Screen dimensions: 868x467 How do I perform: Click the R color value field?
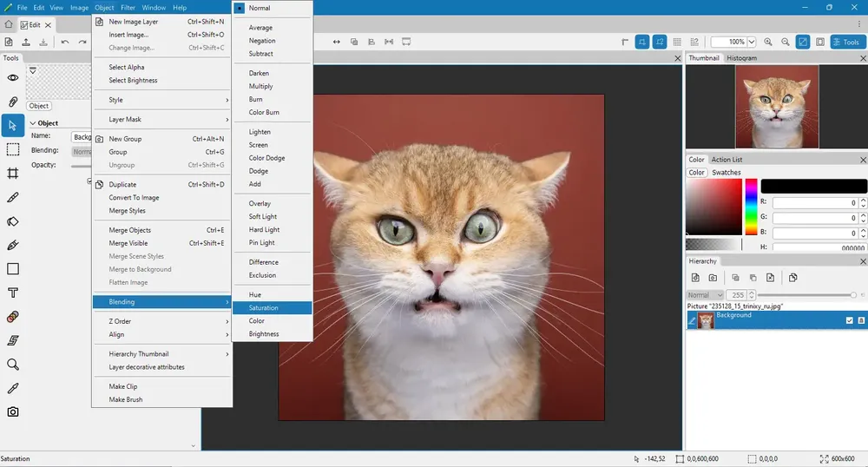coord(815,203)
